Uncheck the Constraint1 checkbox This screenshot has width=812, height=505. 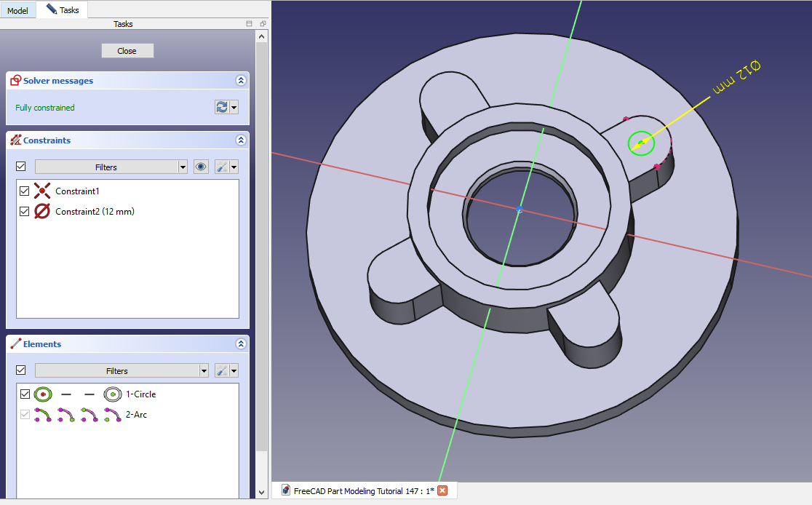coord(25,191)
